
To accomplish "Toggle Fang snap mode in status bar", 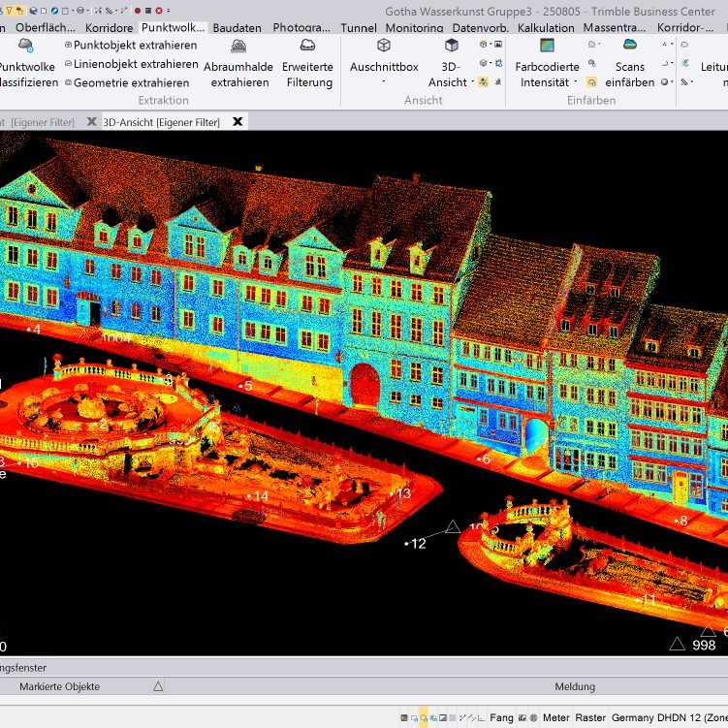I will [x=501, y=717].
